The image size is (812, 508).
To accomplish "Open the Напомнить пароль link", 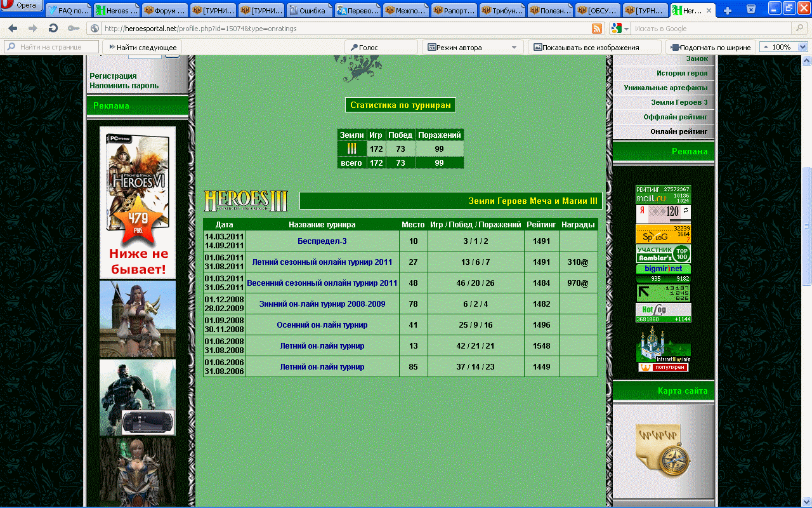I will (x=124, y=86).
